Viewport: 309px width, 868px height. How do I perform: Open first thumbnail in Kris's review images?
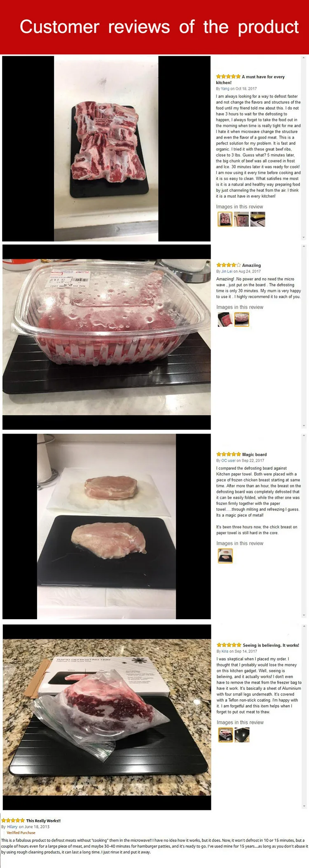point(226,735)
